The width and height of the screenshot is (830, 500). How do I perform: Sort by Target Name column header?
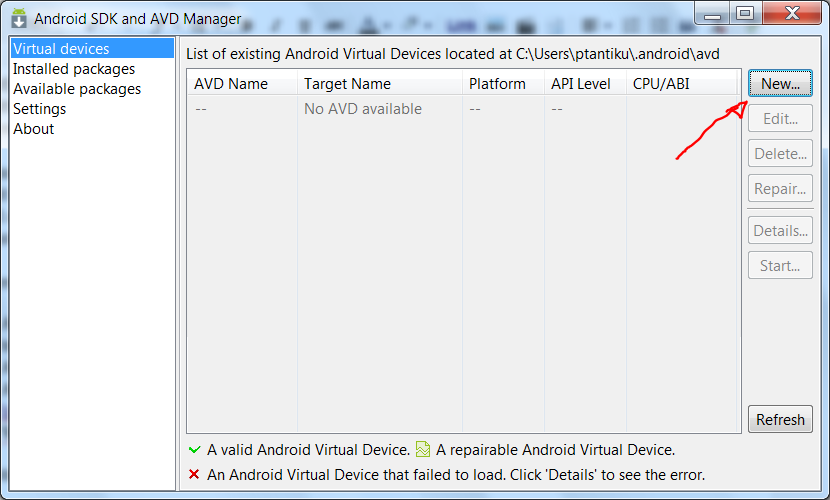(x=347, y=84)
